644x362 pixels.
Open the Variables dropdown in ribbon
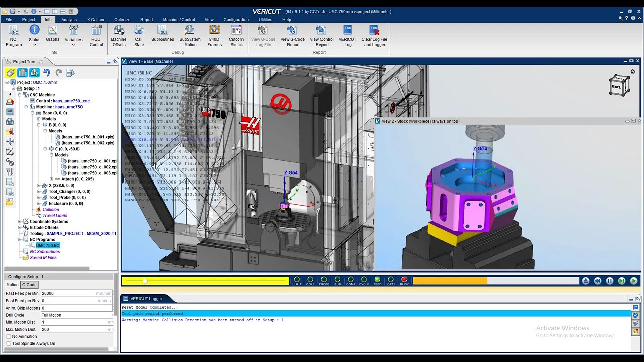73,36
